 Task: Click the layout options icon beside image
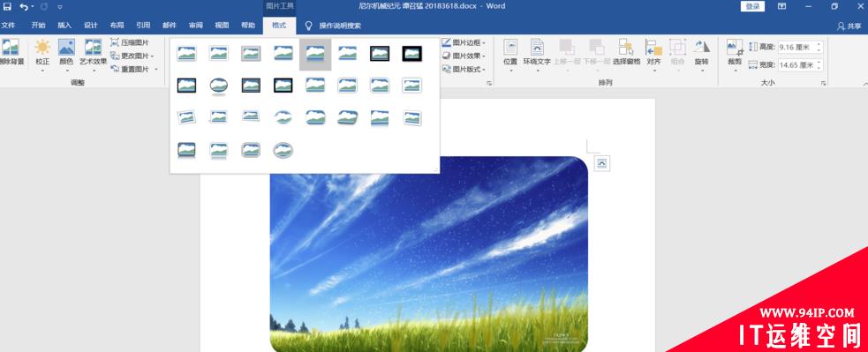tap(602, 162)
